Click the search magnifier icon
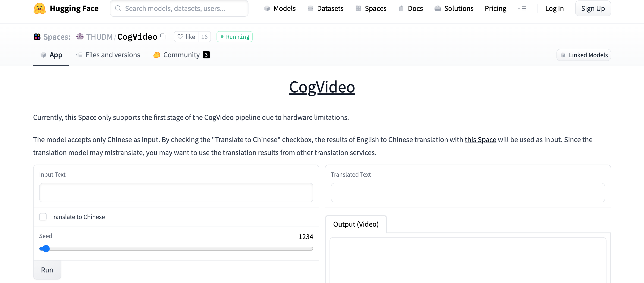Screen dimensions: 644x283 point(118,9)
